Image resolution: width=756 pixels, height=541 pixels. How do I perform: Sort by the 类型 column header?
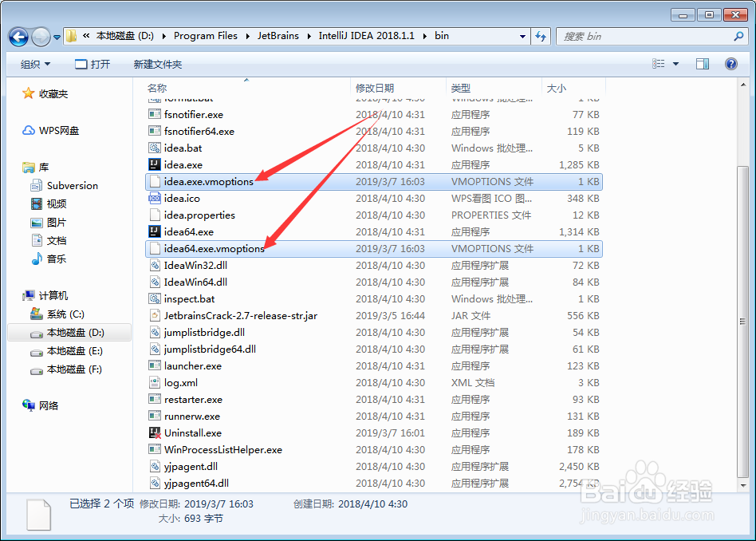[460, 88]
